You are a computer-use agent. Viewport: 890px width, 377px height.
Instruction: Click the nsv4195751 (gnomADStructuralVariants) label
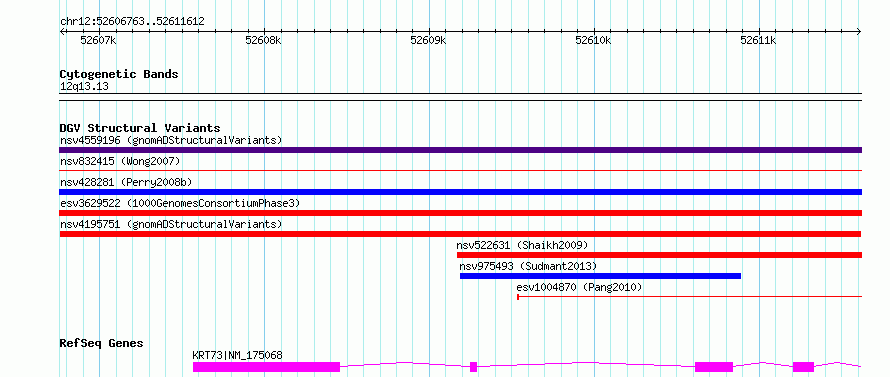171,224
